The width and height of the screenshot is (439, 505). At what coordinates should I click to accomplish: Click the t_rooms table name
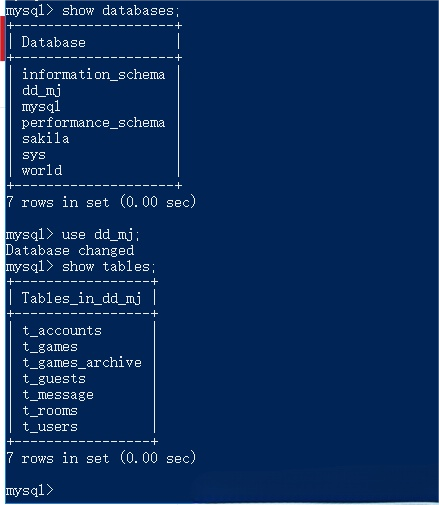click(50, 411)
